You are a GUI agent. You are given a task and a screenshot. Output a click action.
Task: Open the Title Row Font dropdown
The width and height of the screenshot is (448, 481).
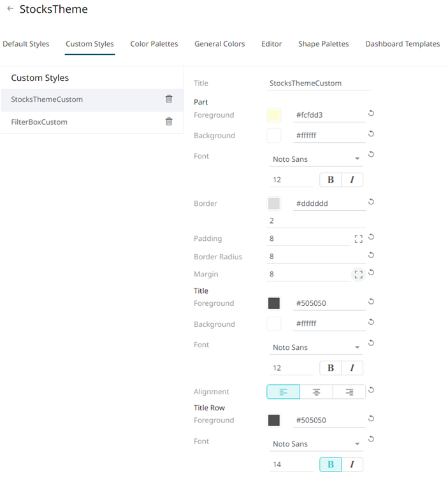(x=316, y=444)
